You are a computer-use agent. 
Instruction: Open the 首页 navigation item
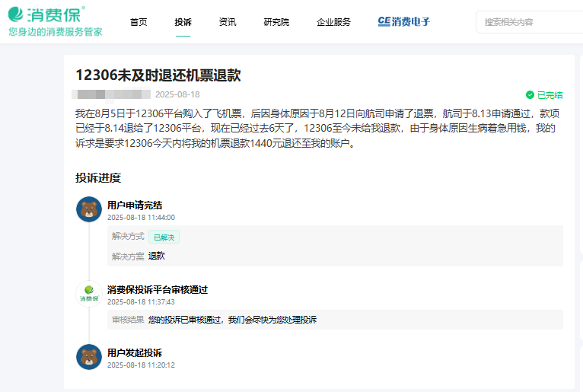[x=139, y=22]
